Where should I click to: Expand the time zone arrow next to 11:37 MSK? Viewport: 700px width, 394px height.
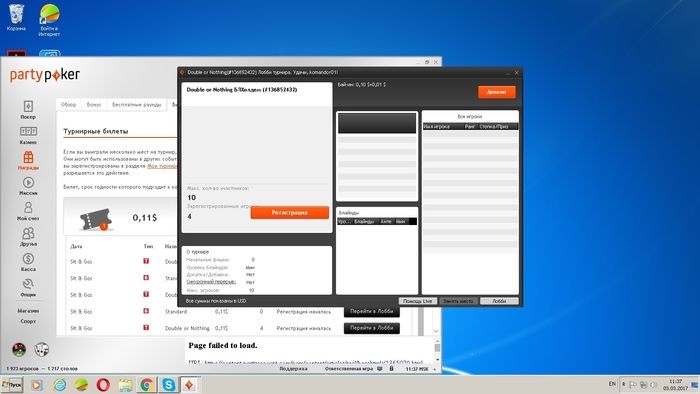coord(435,369)
